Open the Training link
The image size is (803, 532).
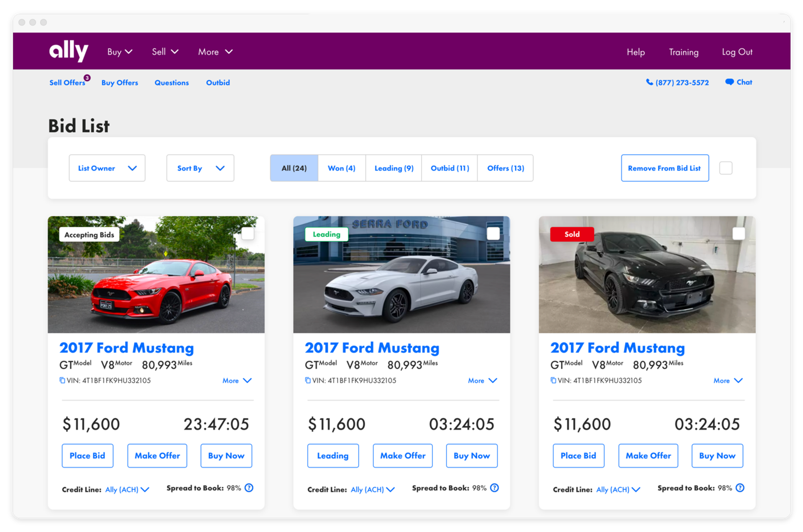[684, 52]
